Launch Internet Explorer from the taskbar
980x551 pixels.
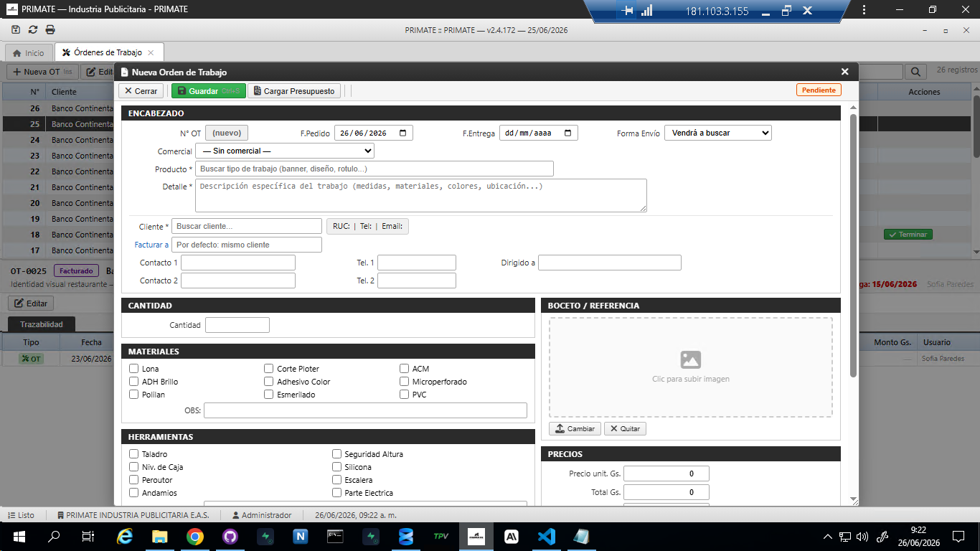click(125, 537)
